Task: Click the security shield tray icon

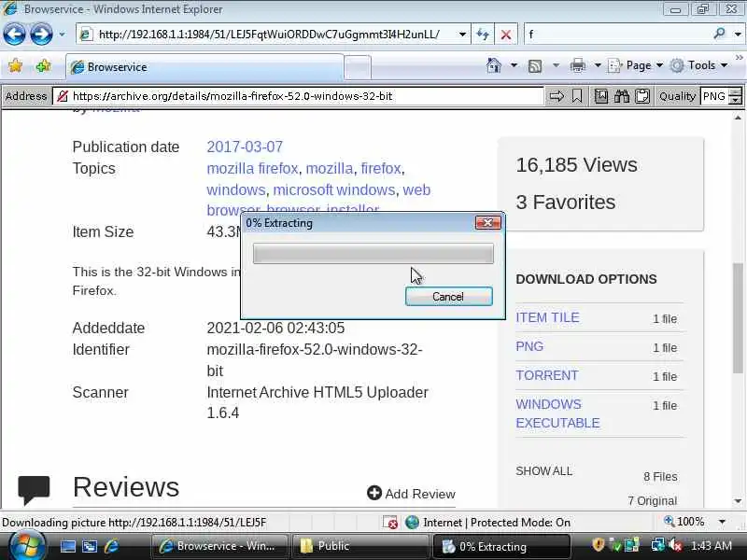Action: point(598,545)
